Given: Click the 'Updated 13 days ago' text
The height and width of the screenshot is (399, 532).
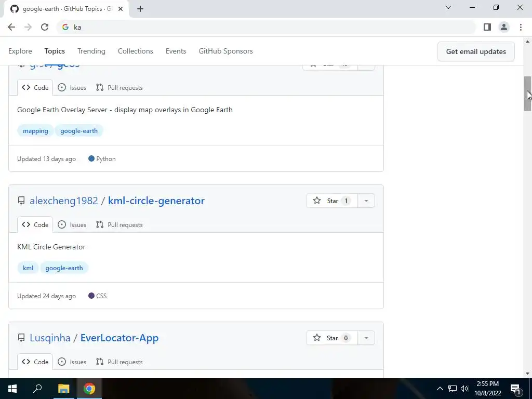Looking at the screenshot, I should coord(46,159).
